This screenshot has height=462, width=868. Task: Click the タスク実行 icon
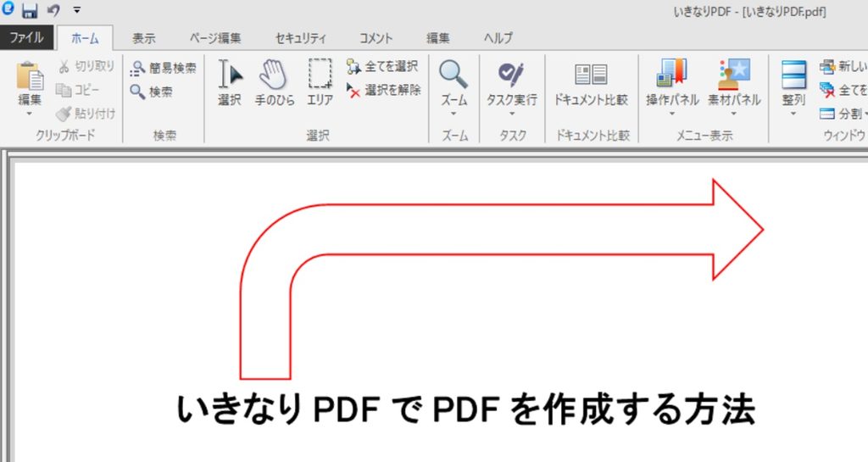coord(511,74)
